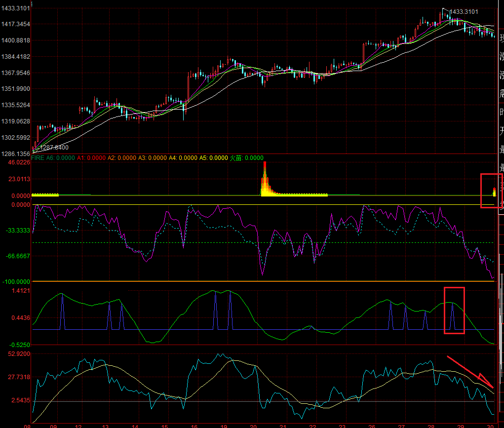Click the 1302.5992 price axis label

click(15, 138)
